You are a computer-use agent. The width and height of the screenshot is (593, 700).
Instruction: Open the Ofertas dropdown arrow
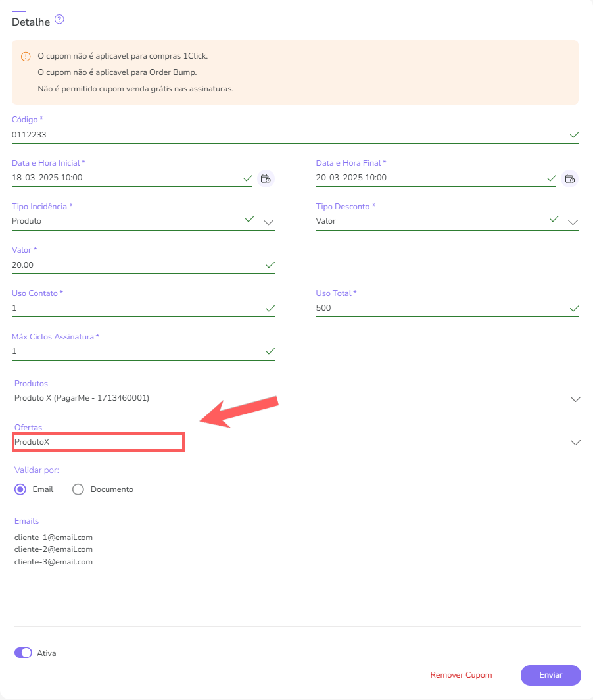click(x=575, y=443)
